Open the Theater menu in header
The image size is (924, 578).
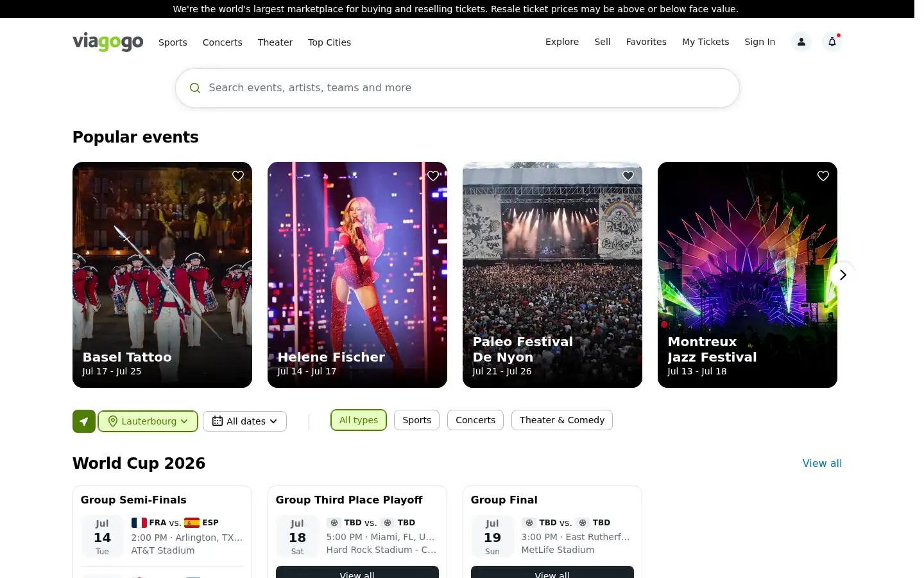click(275, 42)
